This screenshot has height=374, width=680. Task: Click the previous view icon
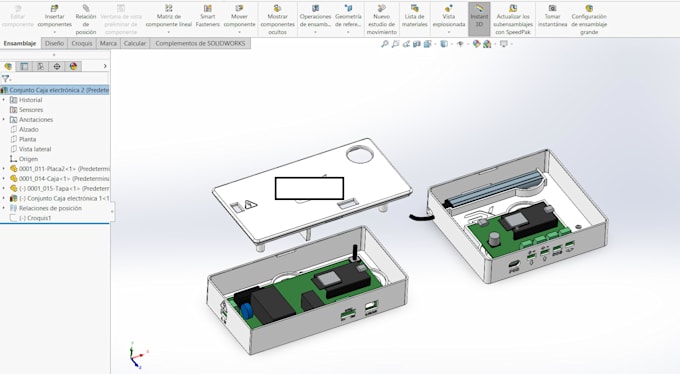pyautogui.click(x=406, y=44)
